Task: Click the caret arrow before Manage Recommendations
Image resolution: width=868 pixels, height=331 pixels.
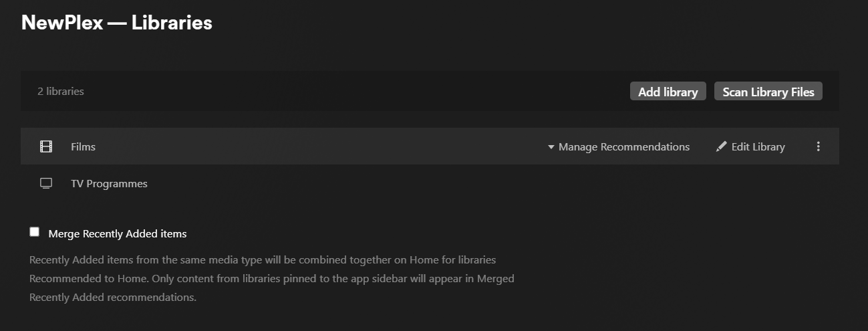Action: point(551,147)
